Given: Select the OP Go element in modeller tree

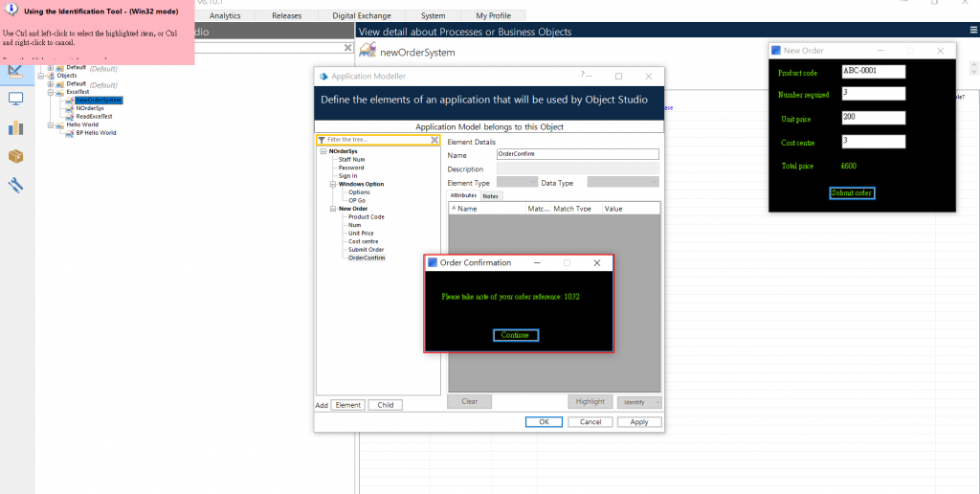Looking at the screenshot, I should coord(357,201).
